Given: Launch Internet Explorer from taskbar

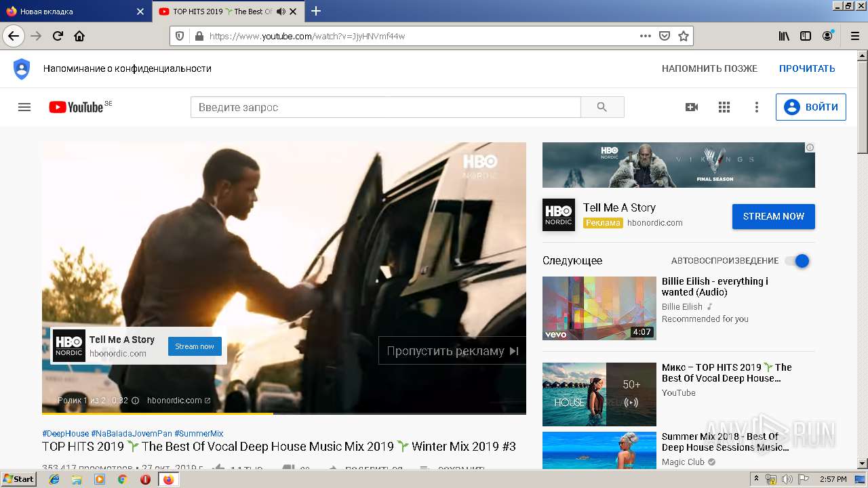Looking at the screenshot, I should 55,479.
